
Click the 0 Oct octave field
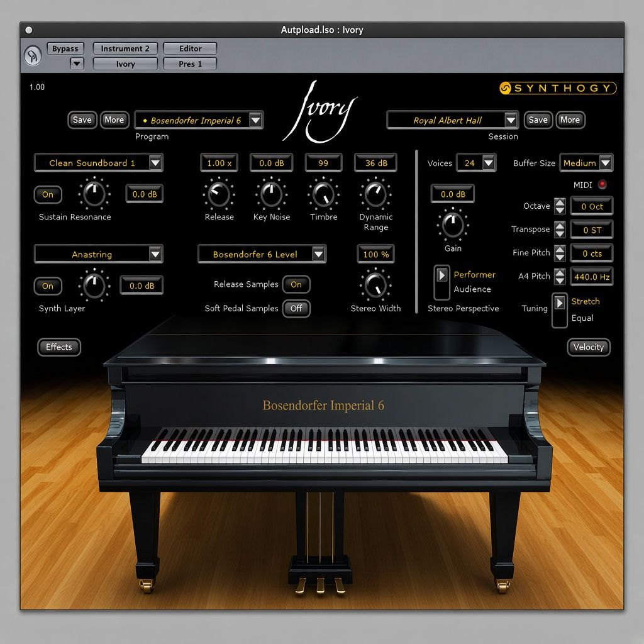point(591,206)
